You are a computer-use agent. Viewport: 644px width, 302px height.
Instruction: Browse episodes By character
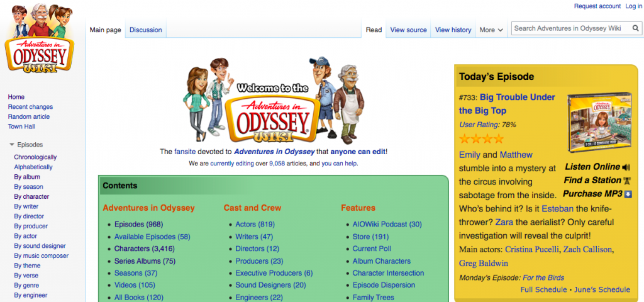click(x=31, y=196)
